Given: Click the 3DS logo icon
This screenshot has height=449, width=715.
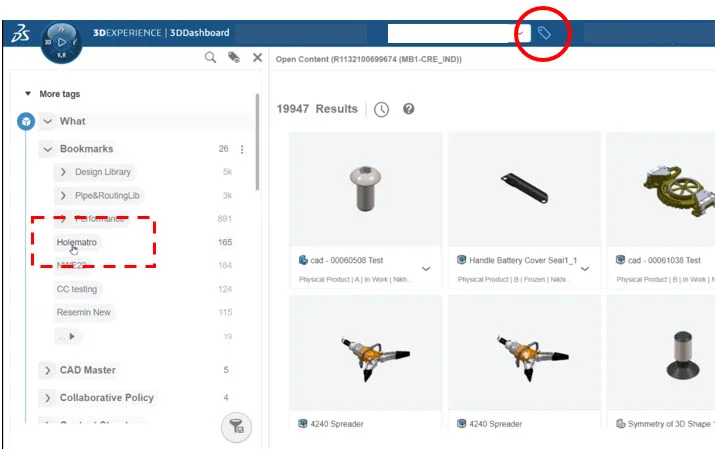Looking at the screenshot, I should point(21,33).
